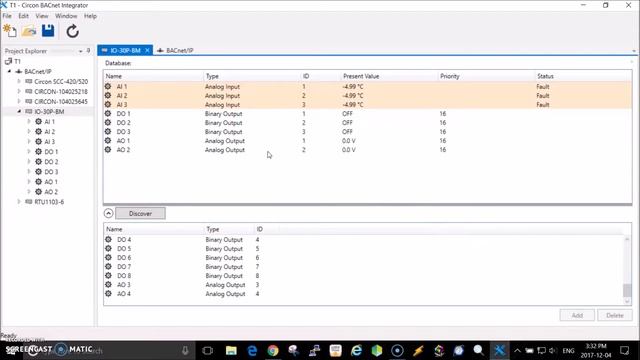The width and height of the screenshot is (640, 360).
Task: Click the Open project folder icon
Action: coord(29,31)
